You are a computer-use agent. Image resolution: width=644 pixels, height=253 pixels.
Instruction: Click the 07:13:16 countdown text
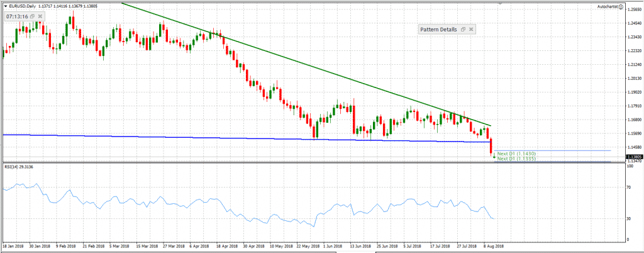coord(17,16)
